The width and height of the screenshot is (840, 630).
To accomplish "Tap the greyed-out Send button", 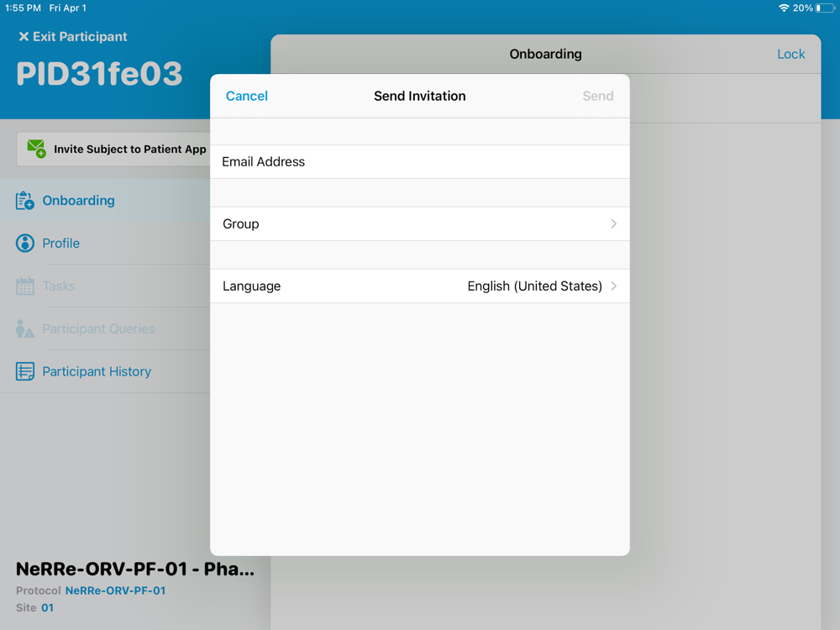I will pos(598,96).
